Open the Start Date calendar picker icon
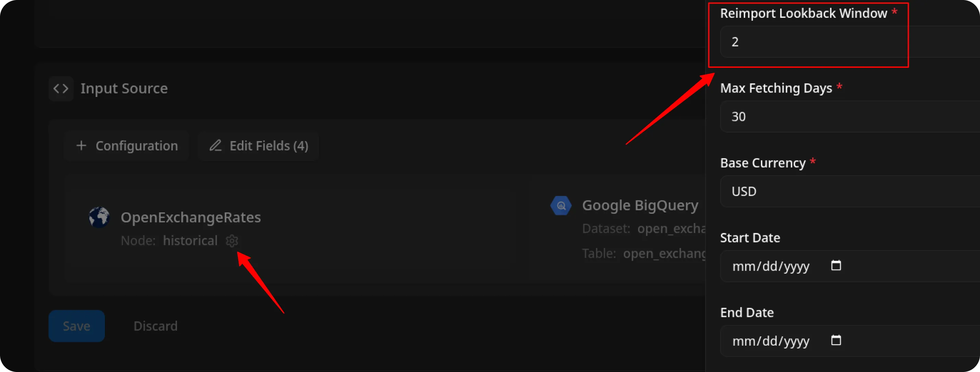980x372 pixels. point(836,265)
